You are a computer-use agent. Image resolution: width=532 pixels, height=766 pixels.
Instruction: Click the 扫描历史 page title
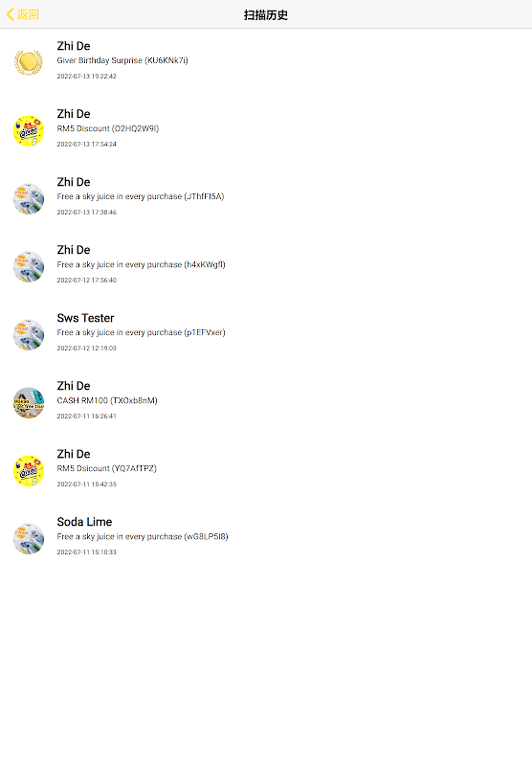coord(266,15)
